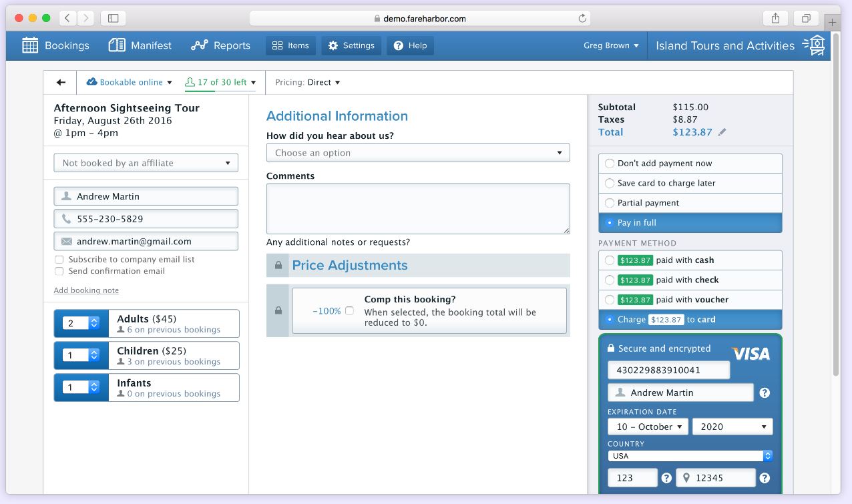The image size is (852, 504).
Task: Click help icon next to CVV 123 field
Action: [x=666, y=478]
